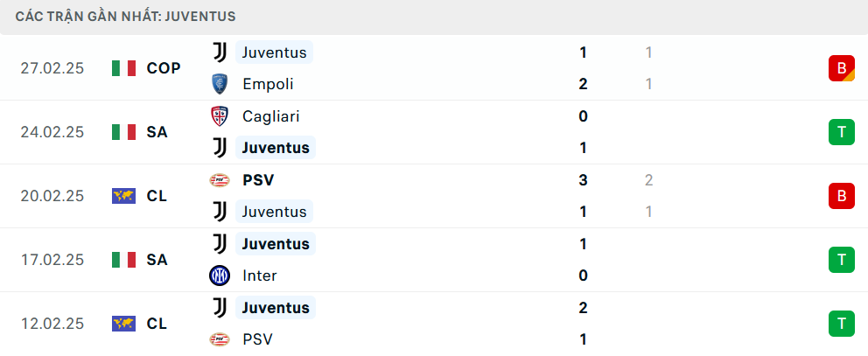Image resolution: width=868 pixels, height=356 pixels.
Task: Open the Empoli team link
Action: tap(268, 84)
